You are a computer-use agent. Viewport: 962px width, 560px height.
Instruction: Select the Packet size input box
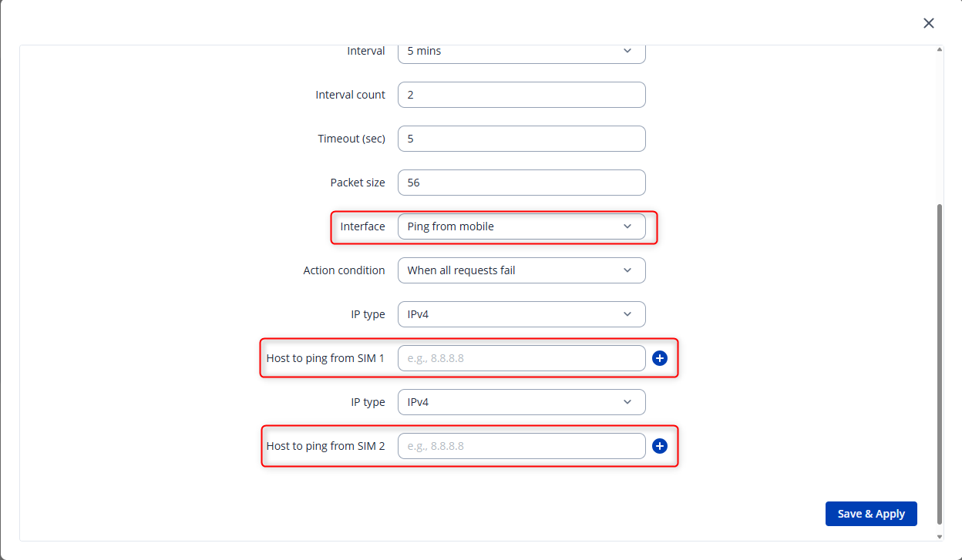point(521,183)
